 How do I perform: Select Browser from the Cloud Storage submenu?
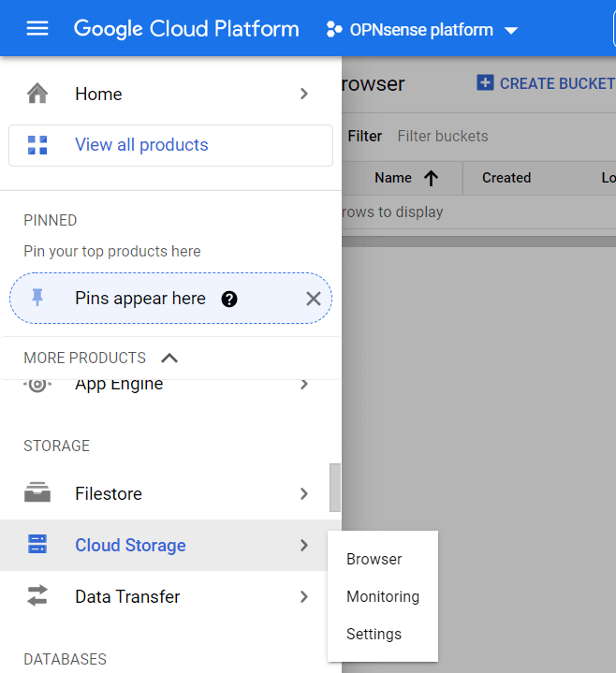click(x=383, y=559)
